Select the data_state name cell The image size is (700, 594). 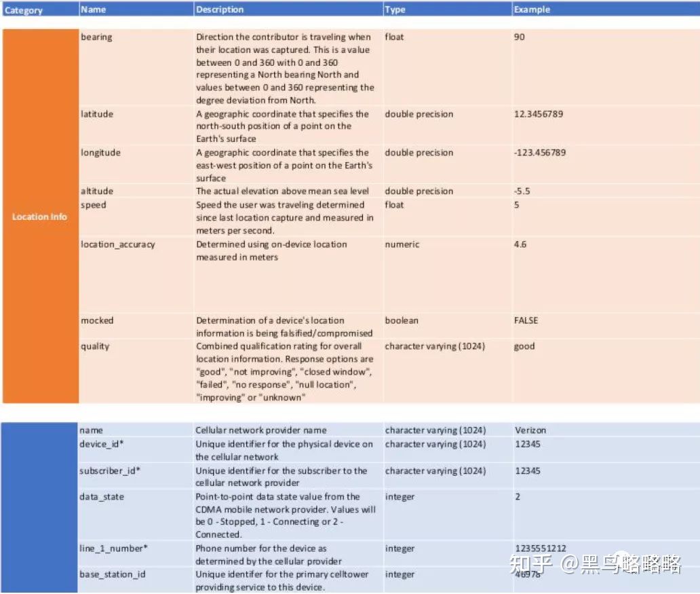click(102, 496)
